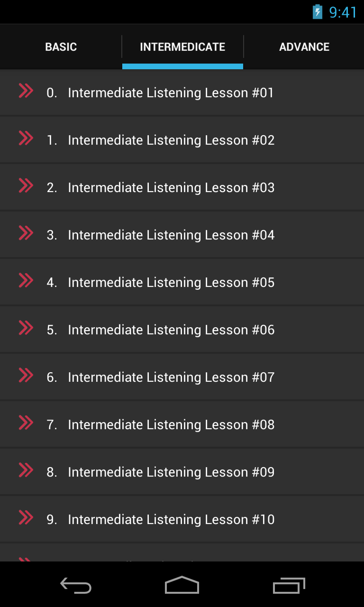
Task: Tap the red chevron icon beside Lesson #08
Action: 26,422
